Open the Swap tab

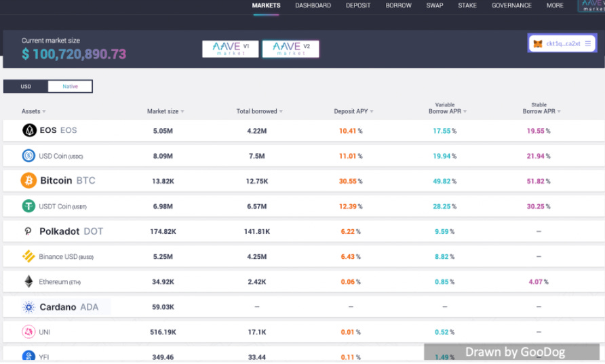[435, 5]
